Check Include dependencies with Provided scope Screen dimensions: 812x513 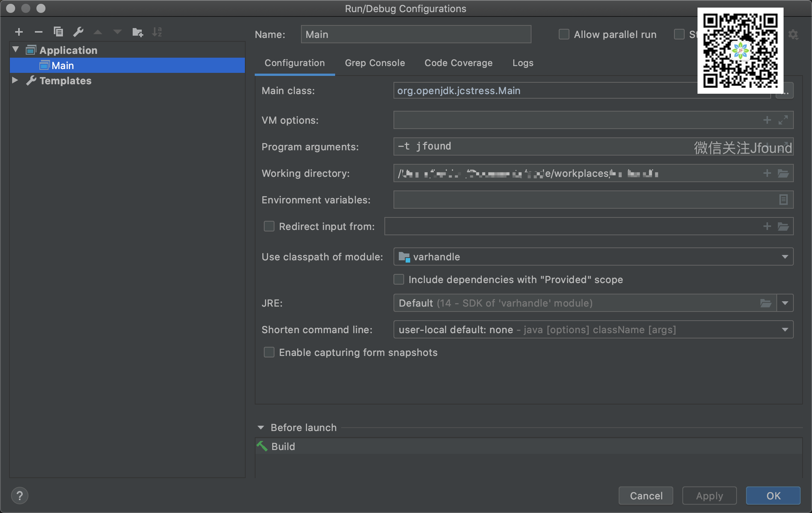tap(399, 280)
